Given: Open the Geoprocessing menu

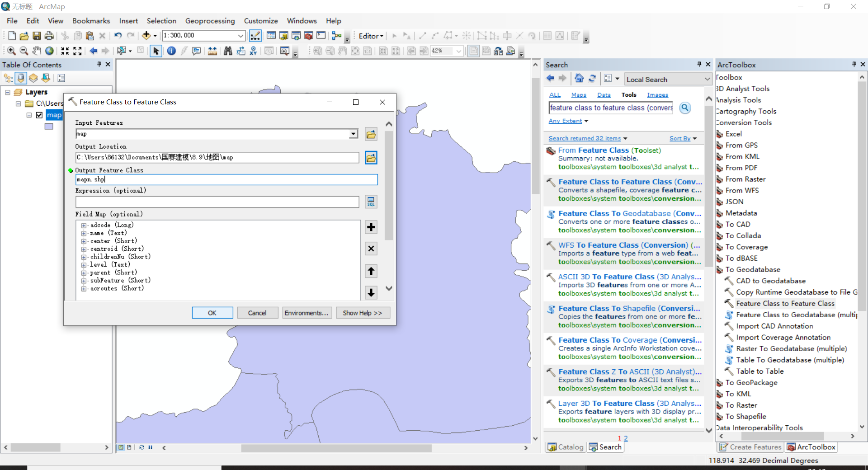Looking at the screenshot, I should [210, 21].
